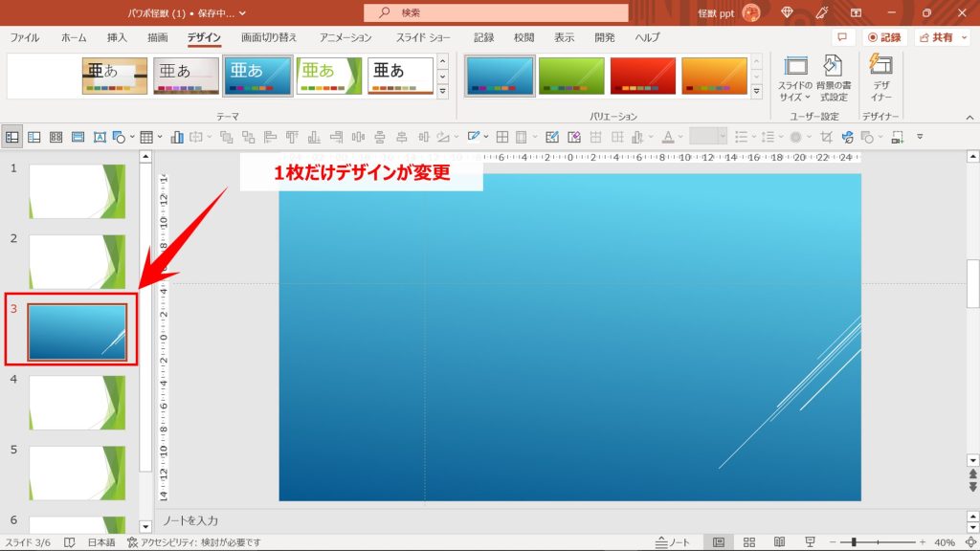Open the Font Color icon in the toolbar

pyautogui.click(x=668, y=136)
